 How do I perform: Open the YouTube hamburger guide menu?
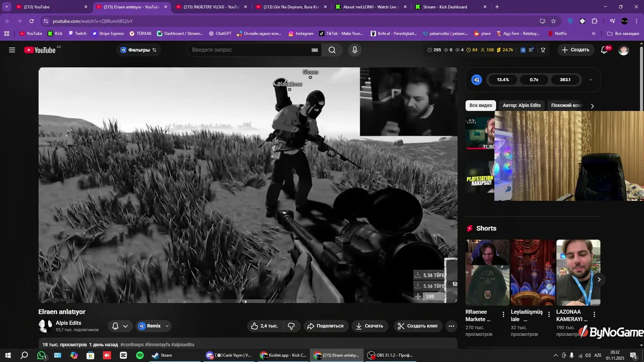pos(12,50)
